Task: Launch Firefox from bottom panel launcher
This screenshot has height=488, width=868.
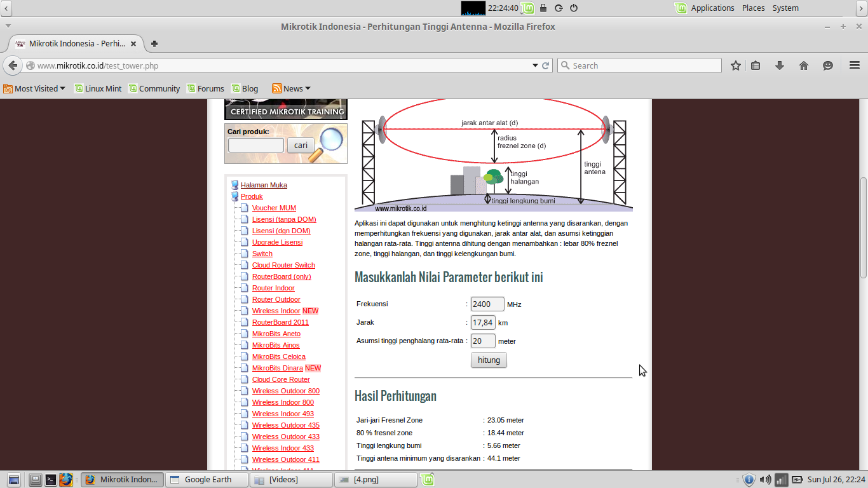Action: click(x=66, y=480)
